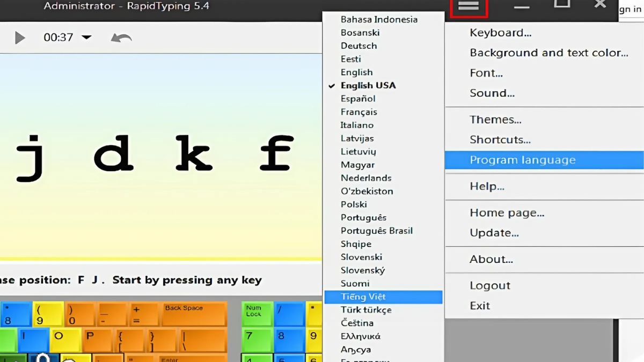The width and height of the screenshot is (644, 362).
Task: Choose Lietuvių from language list
Action: [x=358, y=152]
